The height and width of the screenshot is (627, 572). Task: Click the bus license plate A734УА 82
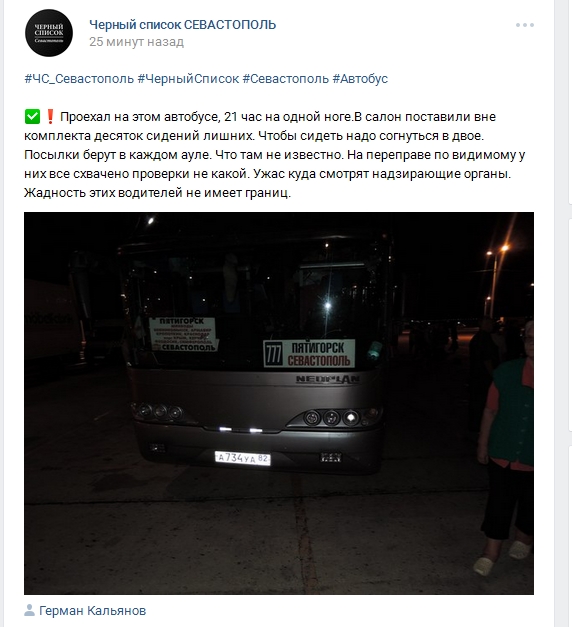tap(242, 458)
